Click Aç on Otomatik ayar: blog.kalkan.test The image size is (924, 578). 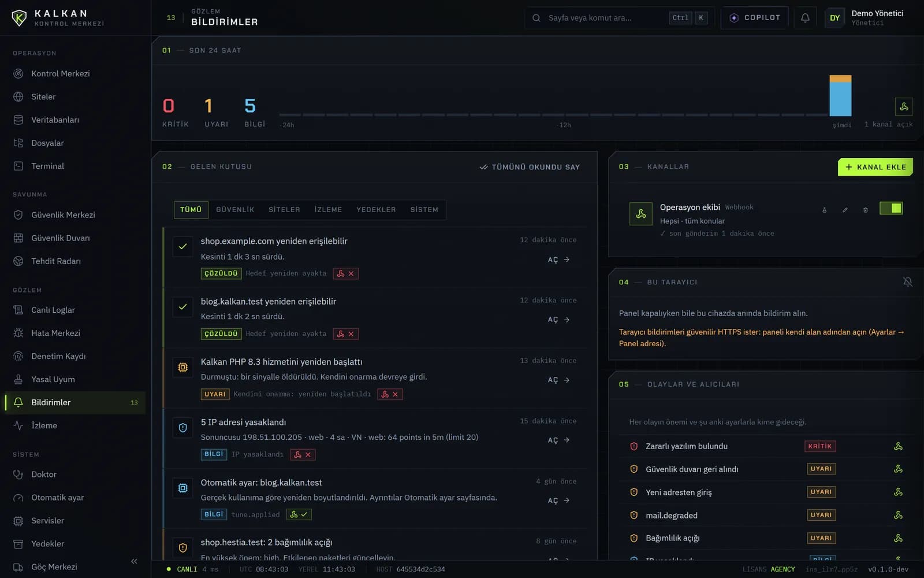[558, 501]
